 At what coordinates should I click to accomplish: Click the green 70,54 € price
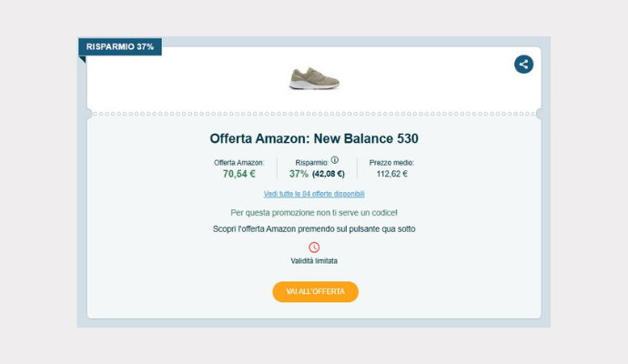pyautogui.click(x=239, y=174)
